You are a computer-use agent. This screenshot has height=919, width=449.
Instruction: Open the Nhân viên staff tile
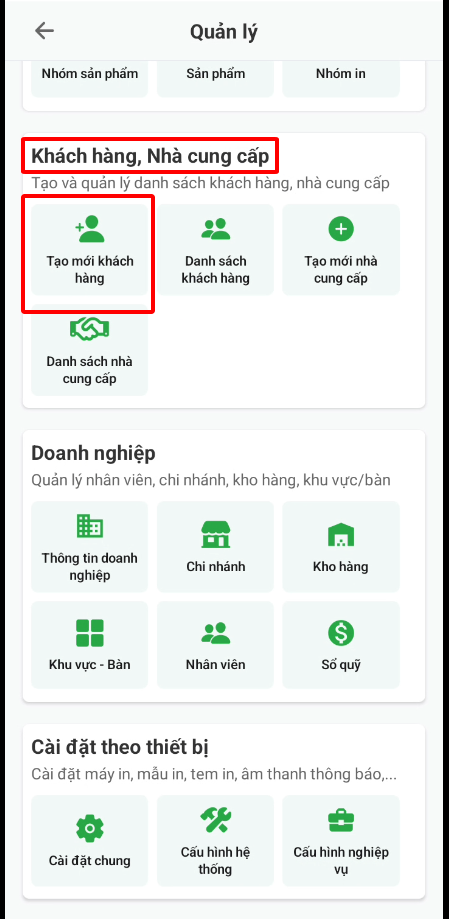coord(215,645)
